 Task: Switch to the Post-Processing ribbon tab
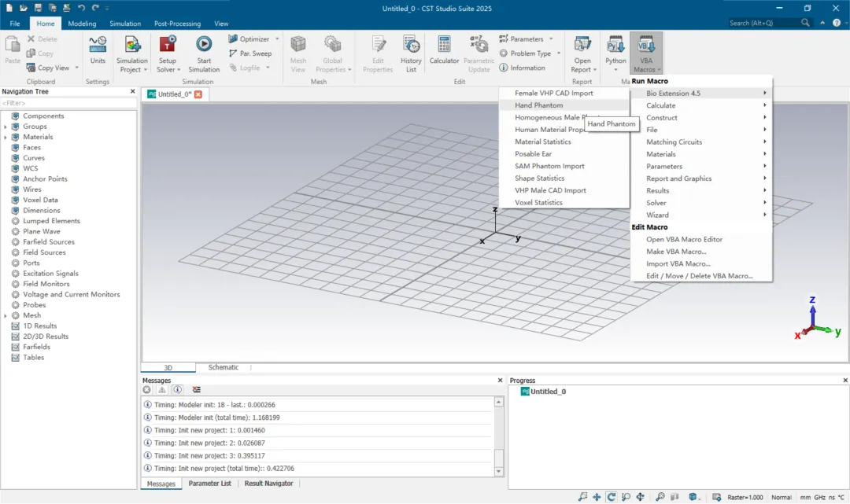tap(177, 24)
